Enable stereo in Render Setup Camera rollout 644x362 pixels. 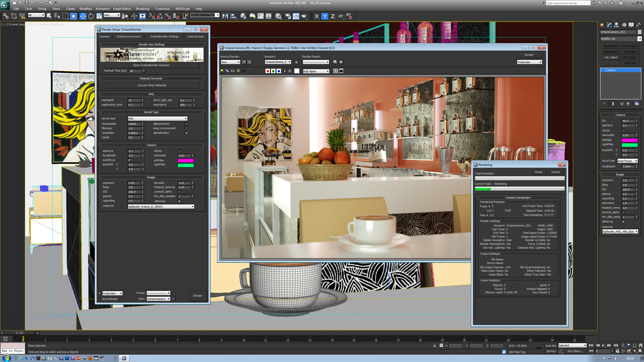179,151
